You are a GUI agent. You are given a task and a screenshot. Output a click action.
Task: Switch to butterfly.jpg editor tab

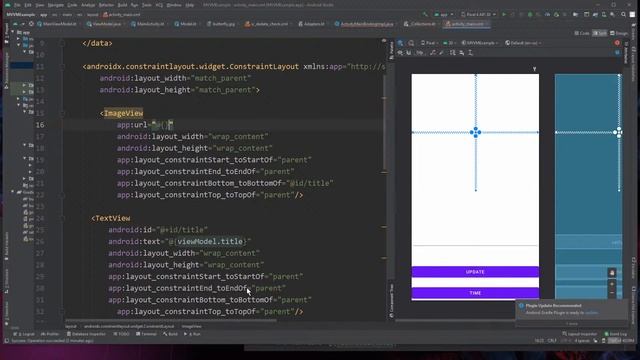click(x=221, y=24)
